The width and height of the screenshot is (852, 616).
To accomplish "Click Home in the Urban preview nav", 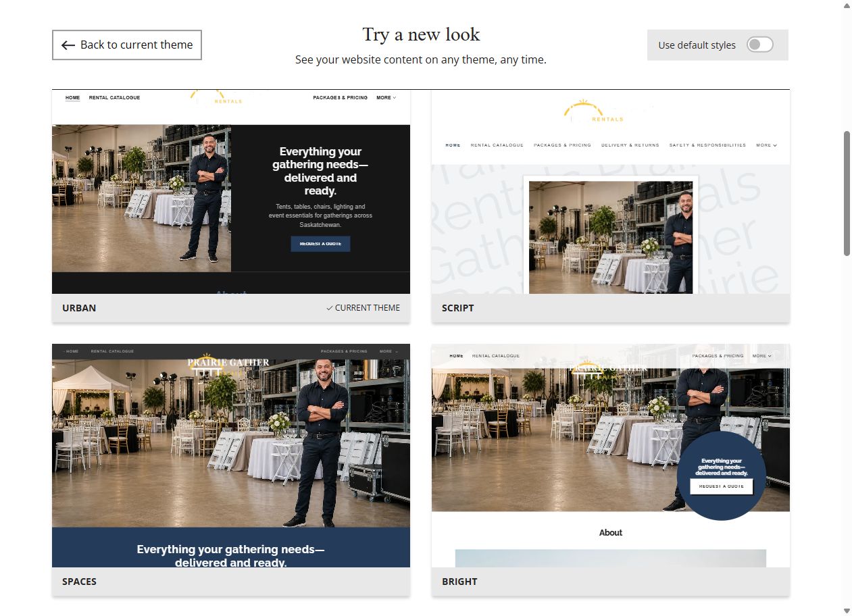I will click(x=72, y=98).
